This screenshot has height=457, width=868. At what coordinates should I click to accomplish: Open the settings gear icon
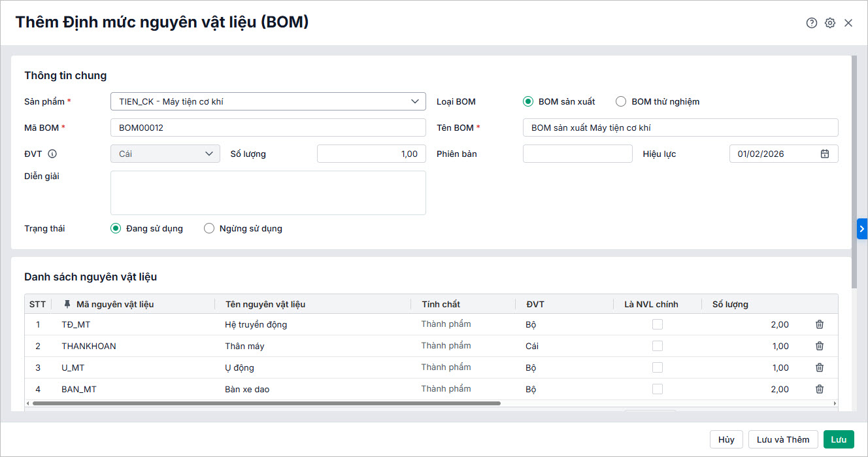point(830,23)
